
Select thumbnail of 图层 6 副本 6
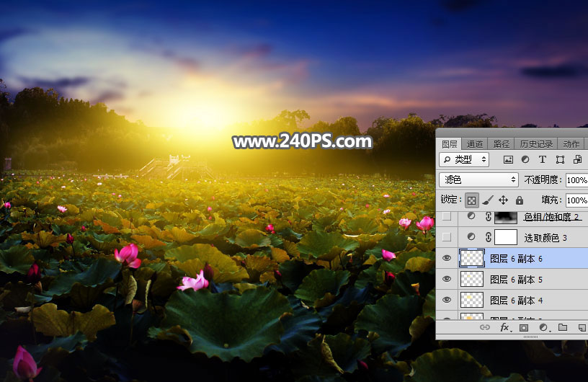click(472, 258)
